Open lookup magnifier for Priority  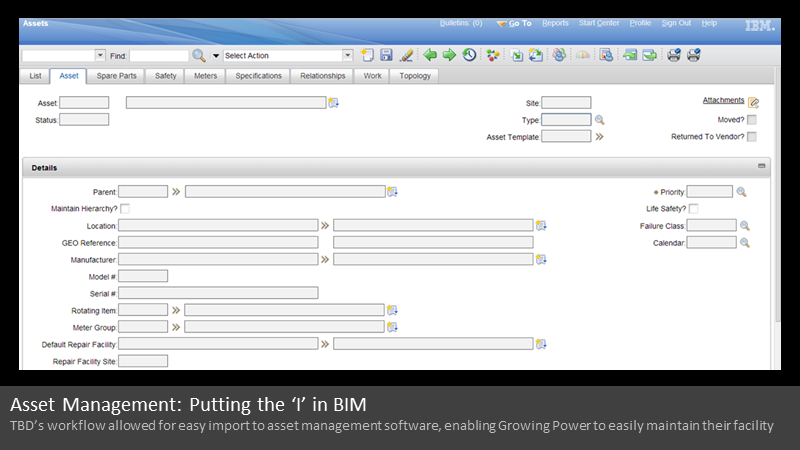coord(741,192)
